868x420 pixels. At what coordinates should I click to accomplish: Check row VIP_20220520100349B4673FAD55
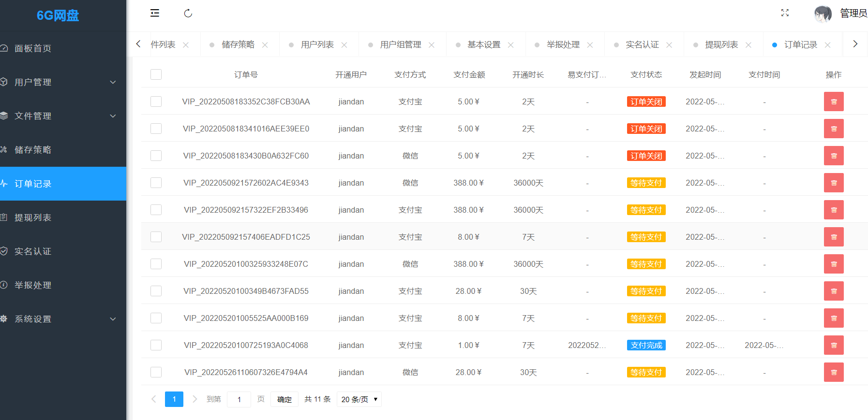point(156,291)
